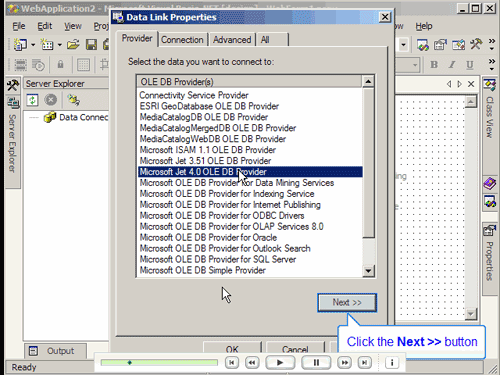The image size is (500, 375).
Task: Open the Edit menu
Action: tap(45, 26)
